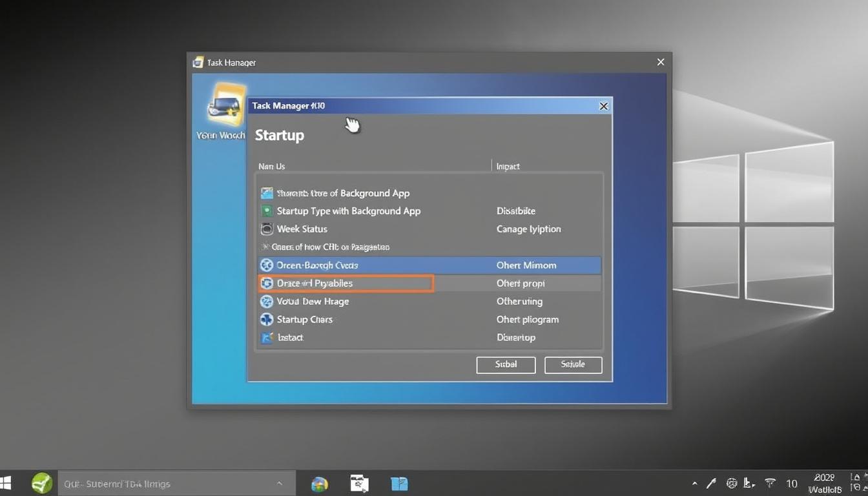Image resolution: width=868 pixels, height=496 pixels.
Task: Open the Chrome browser from the taskbar
Action: coord(318,482)
